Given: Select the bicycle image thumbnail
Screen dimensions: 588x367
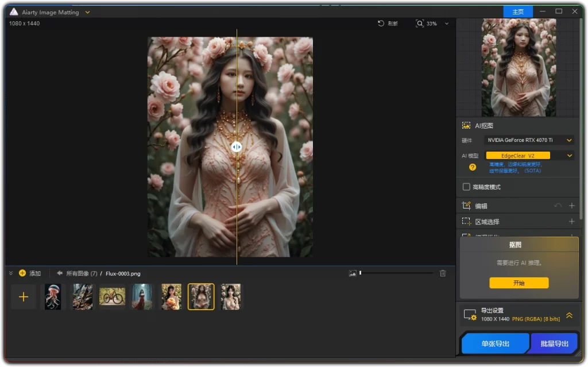Looking at the screenshot, I should tap(112, 296).
